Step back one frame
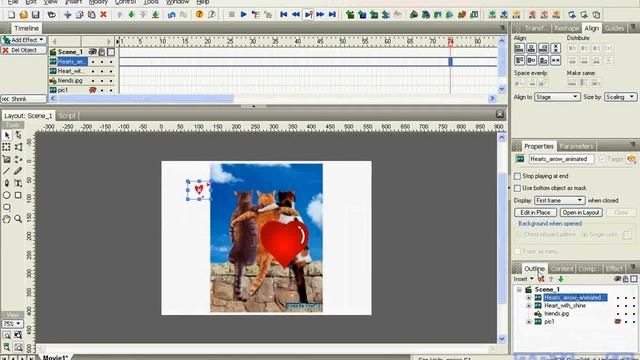The height and width of the screenshot is (360, 640). [296, 15]
